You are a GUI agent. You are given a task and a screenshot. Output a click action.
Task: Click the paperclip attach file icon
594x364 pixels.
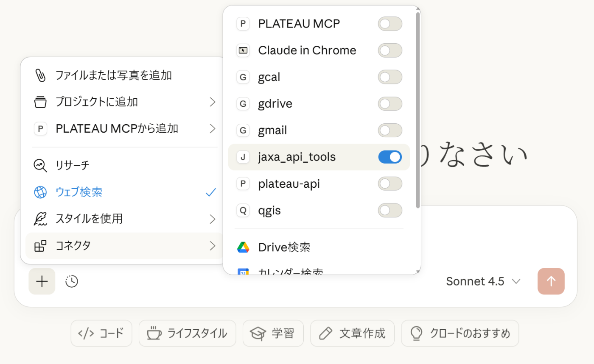tap(40, 76)
